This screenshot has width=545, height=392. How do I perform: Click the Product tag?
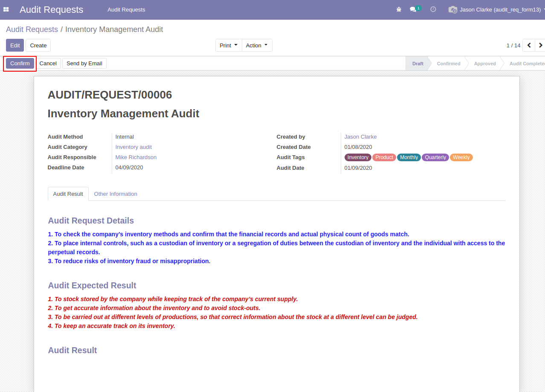(384, 157)
